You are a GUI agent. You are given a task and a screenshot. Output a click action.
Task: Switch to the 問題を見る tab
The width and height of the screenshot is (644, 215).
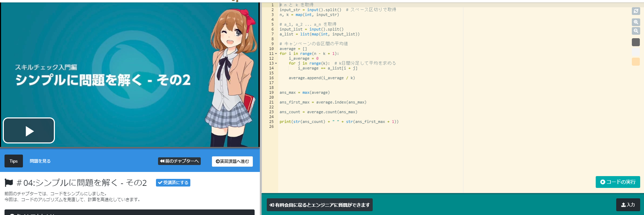tap(40, 161)
